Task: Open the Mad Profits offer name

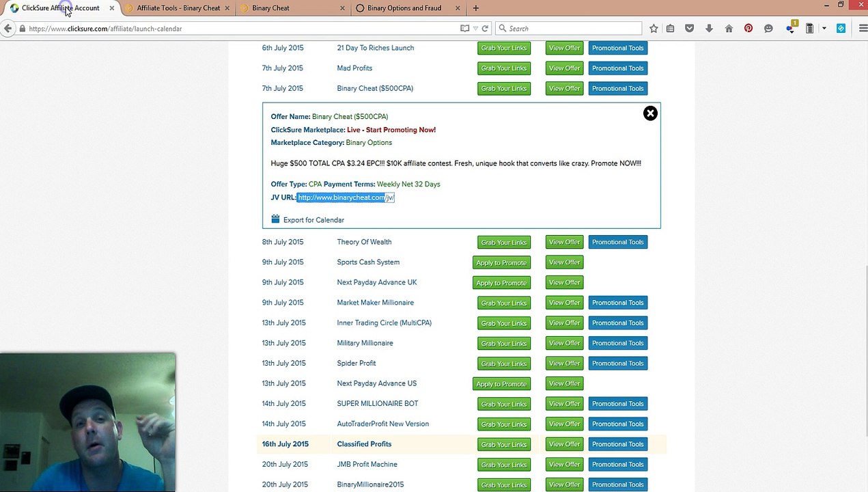Action: 354,68
